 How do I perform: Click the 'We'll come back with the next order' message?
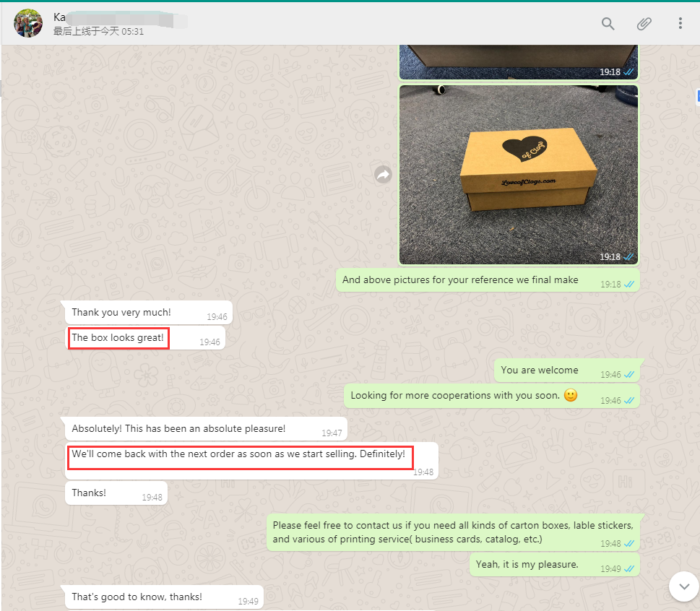click(238, 454)
